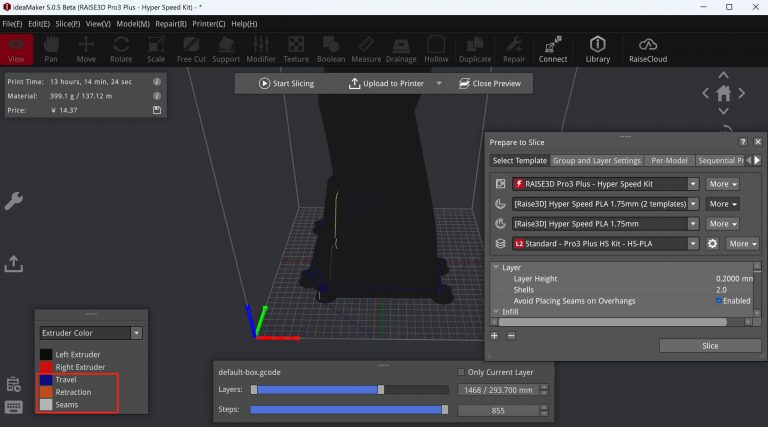Click the Layers slider handle
The image size is (768, 427).
[381, 390]
